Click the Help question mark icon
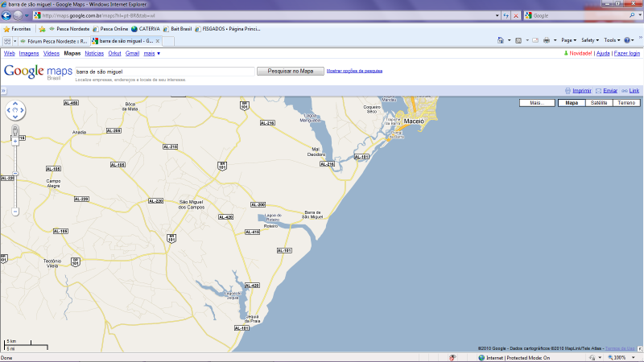 click(x=627, y=40)
